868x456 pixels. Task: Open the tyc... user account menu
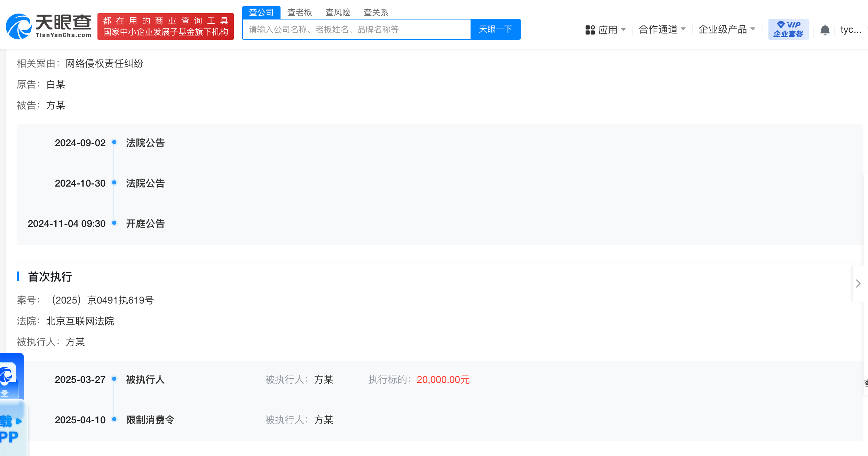(x=851, y=30)
